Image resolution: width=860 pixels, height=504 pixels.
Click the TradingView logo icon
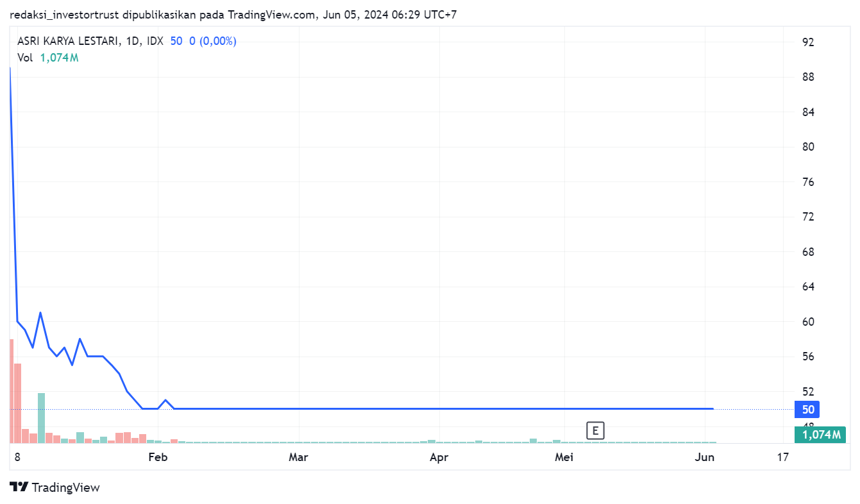click(19, 487)
